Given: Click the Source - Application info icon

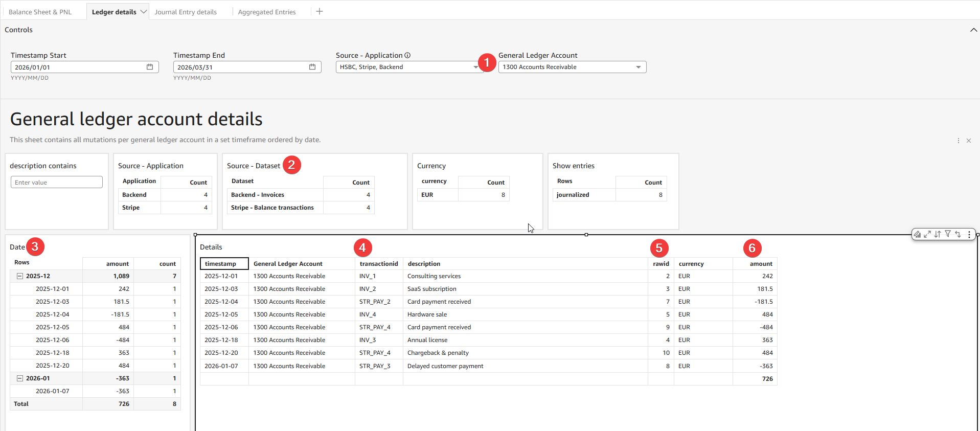Looking at the screenshot, I should tap(407, 55).
